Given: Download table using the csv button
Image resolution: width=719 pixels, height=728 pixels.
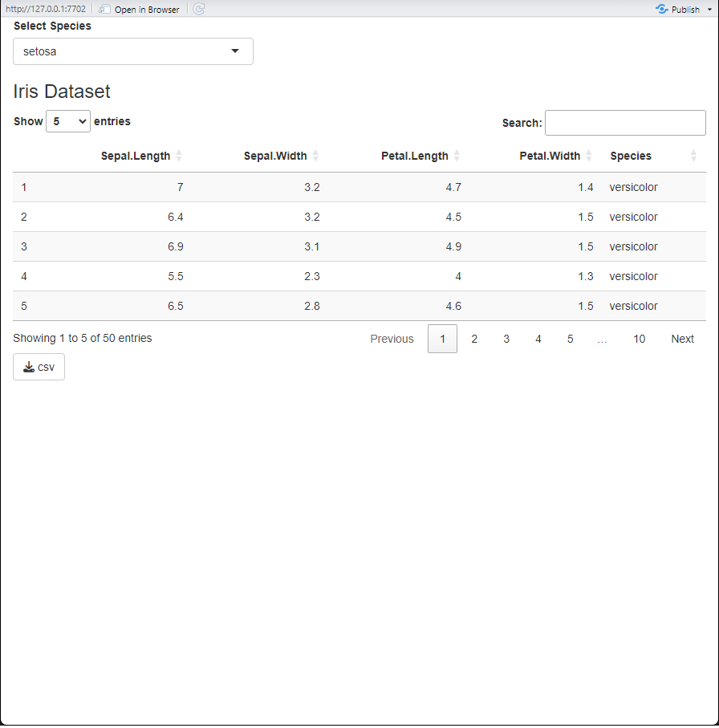Looking at the screenshot, I should pyautogui.click(x=39, y=367).
